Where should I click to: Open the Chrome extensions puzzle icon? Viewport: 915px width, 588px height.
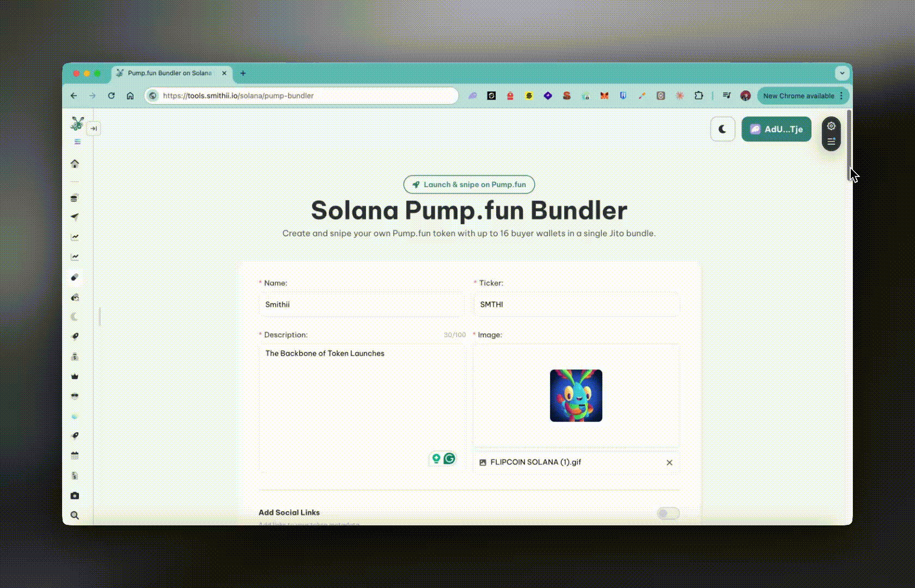click(x=699, y=96)
